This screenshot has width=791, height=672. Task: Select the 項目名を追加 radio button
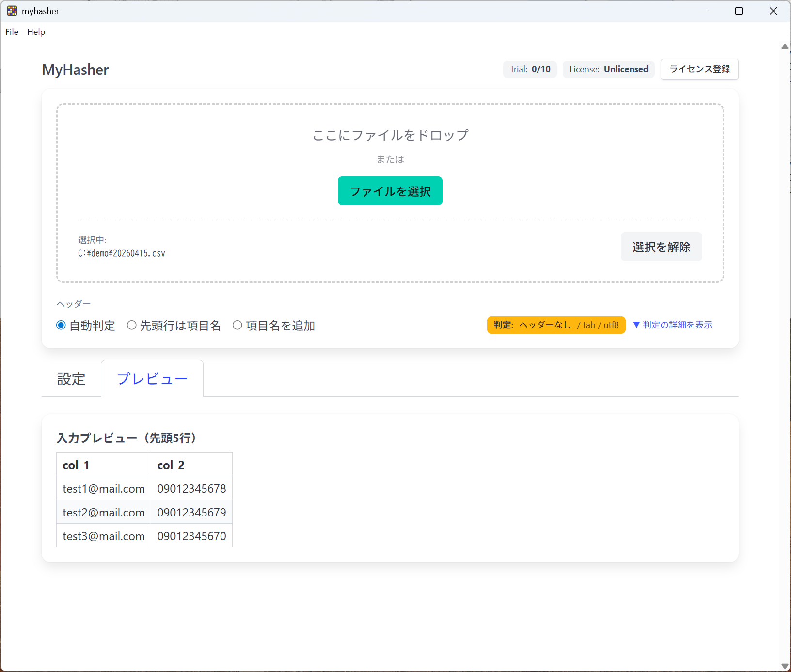[237, 325]
